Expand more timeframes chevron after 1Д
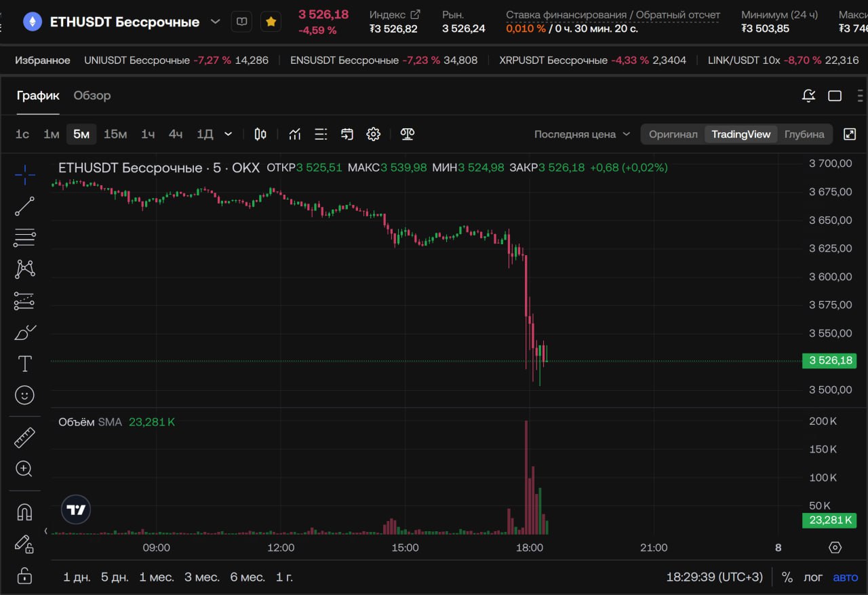The height and width of the screenshot is (595, 868). 229,134
